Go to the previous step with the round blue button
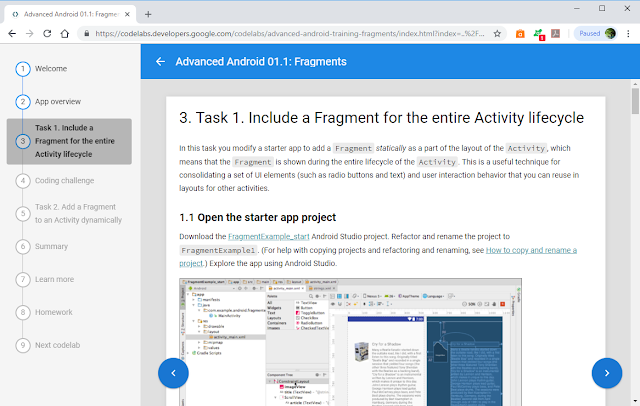Screen dimensions: 640x406 tap(173, 373)
